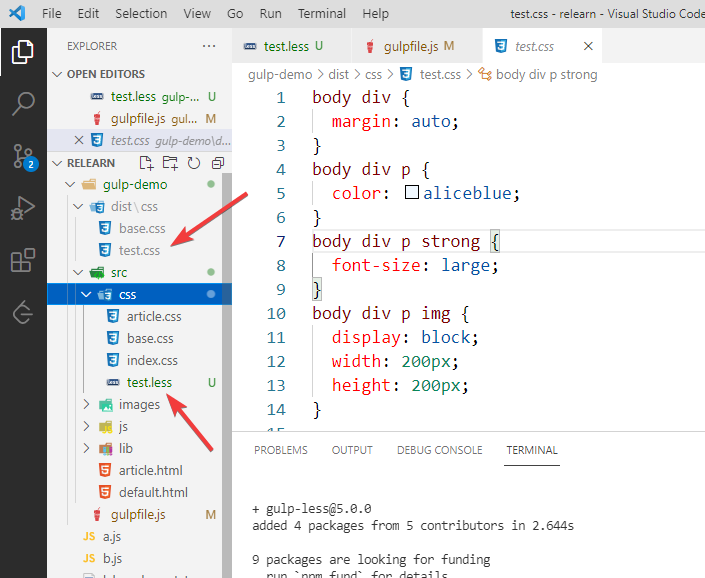Click New Folder icon in RELEARN header
The width and height of the screenshot is (705, 578).
point(170,163)
